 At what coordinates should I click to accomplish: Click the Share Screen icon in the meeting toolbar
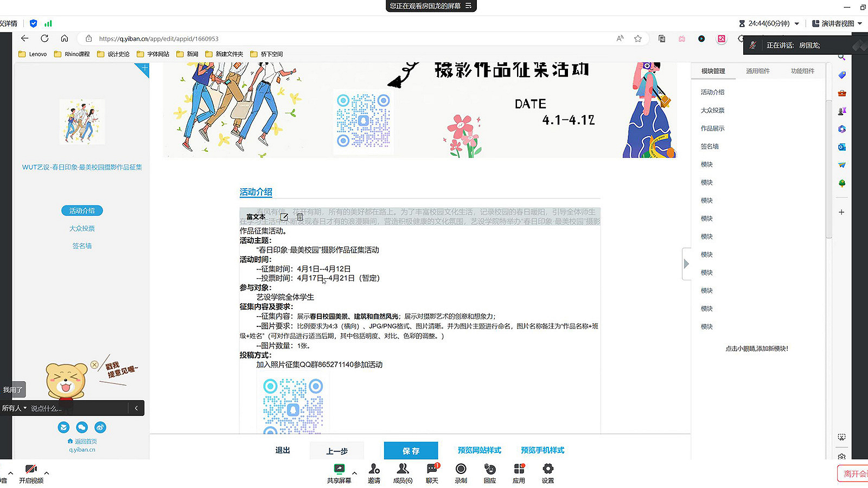339,473
